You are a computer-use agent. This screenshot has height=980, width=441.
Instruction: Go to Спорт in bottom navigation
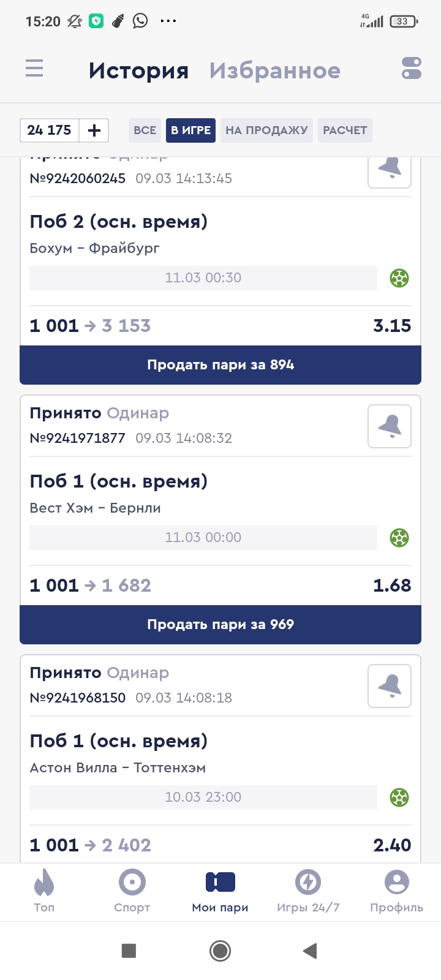(x=132, y=891)
